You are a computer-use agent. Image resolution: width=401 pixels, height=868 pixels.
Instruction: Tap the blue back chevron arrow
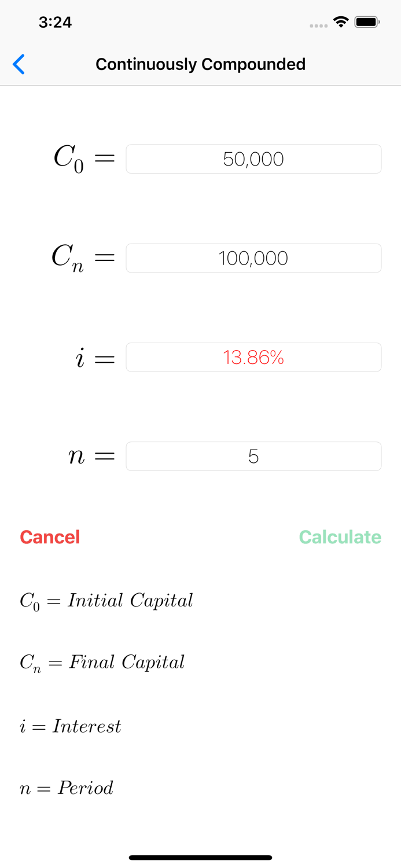pyautogui.click(x=19, y=64)
